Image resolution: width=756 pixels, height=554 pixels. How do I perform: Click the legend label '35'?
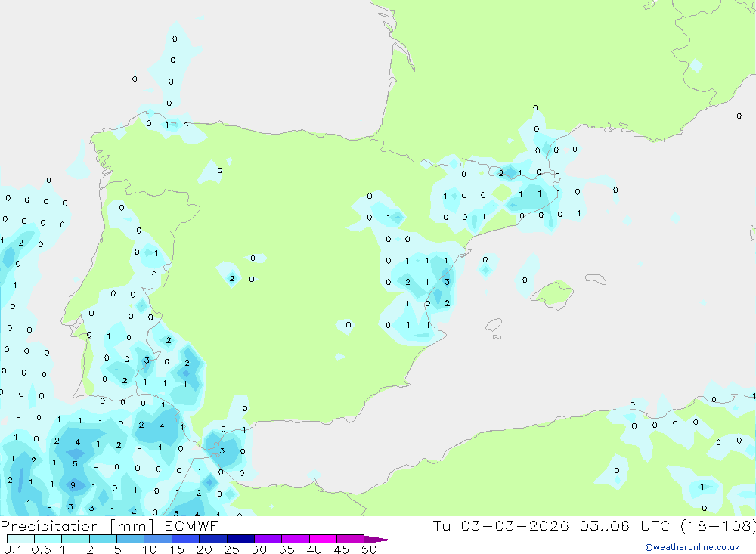pyautogui.click(x=287, y=549)
